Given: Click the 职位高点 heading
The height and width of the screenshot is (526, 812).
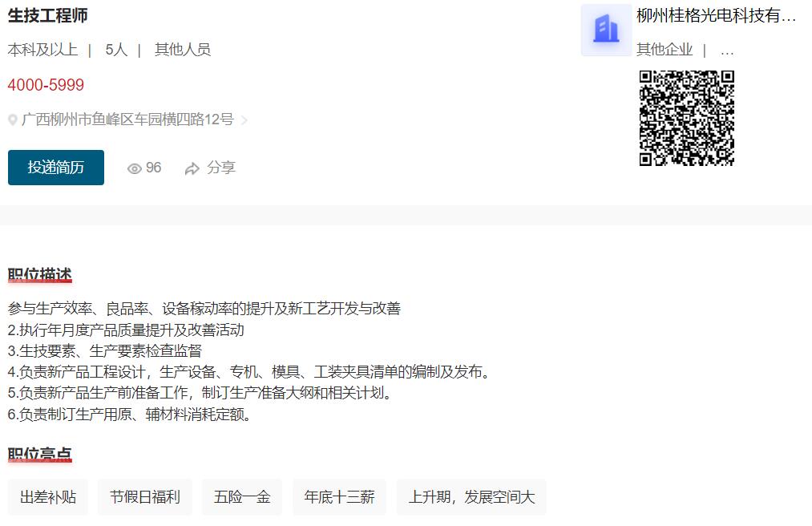Looking at the screenshot, I should click(40, 454).
